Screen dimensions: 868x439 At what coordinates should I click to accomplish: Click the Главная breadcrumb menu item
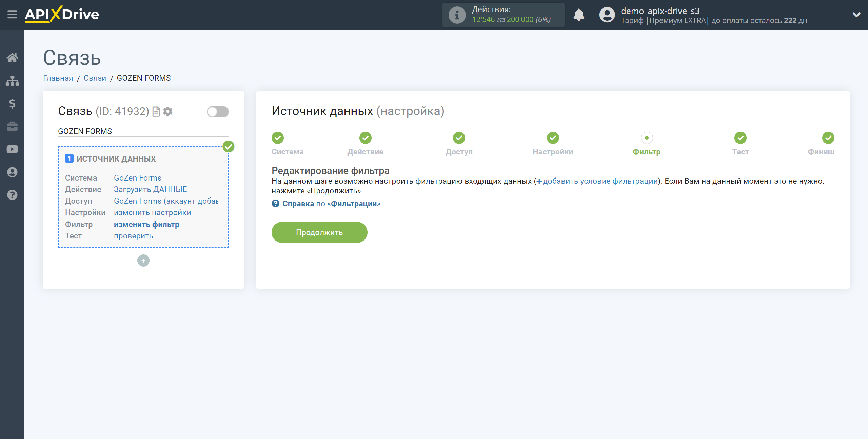tap(58, 78)
